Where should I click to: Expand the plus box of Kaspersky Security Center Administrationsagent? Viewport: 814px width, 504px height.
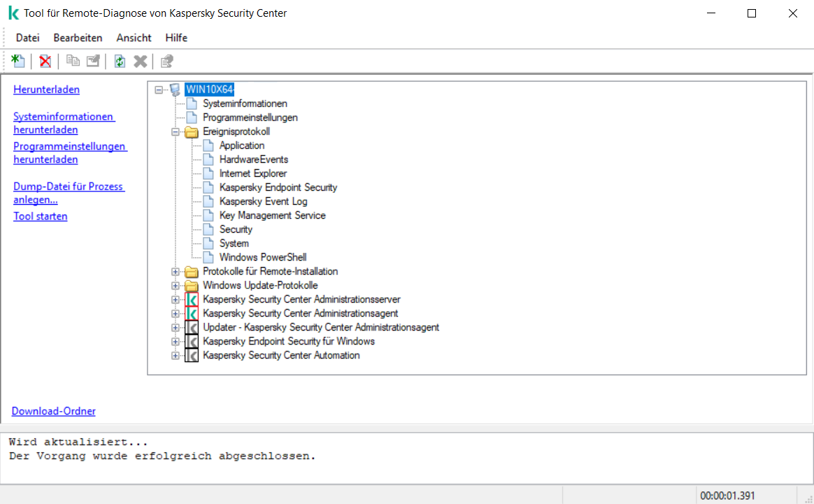pyautogui.click(x=176, y=313)
